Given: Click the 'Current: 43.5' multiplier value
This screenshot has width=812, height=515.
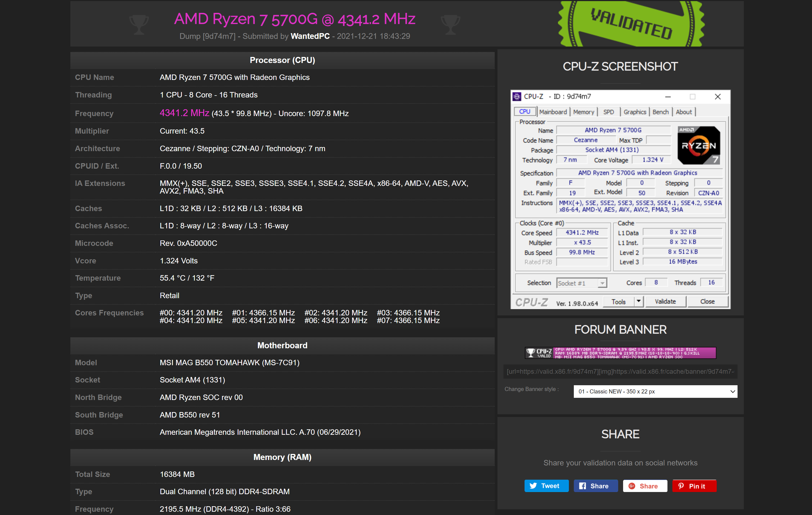Looking at the screenshot, I should 182,131.
